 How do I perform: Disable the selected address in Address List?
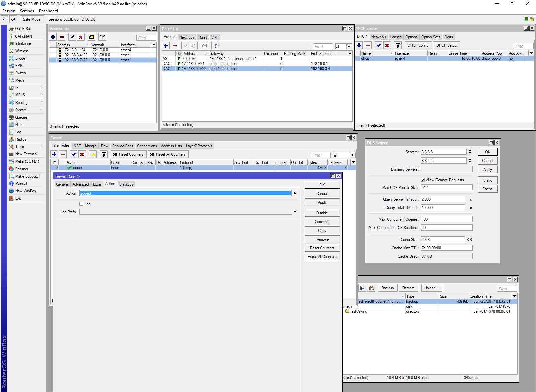coord(81,37)
